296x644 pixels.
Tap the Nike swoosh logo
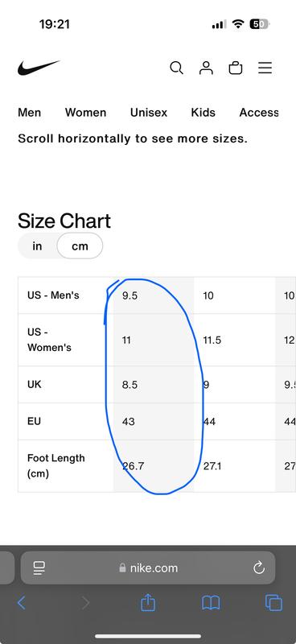click(39, 68)
